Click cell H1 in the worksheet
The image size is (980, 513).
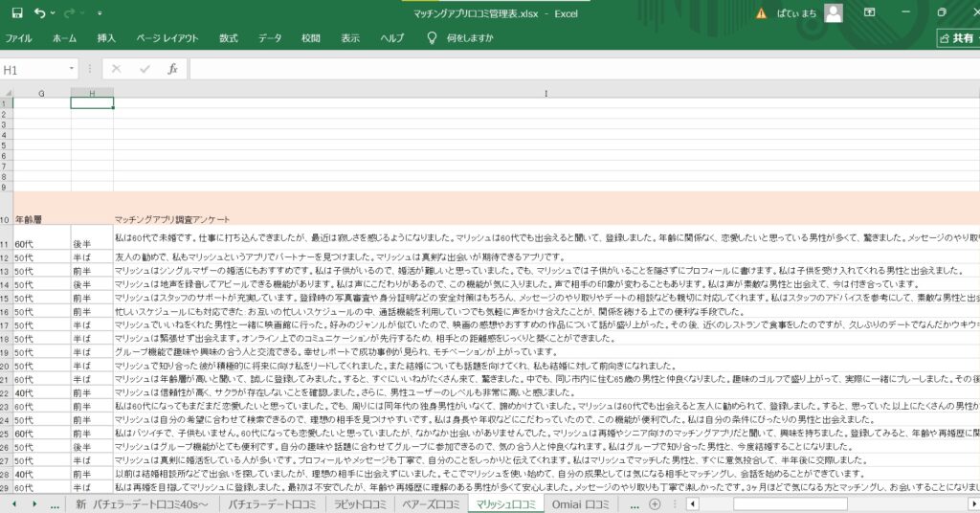tap(92, 103)
